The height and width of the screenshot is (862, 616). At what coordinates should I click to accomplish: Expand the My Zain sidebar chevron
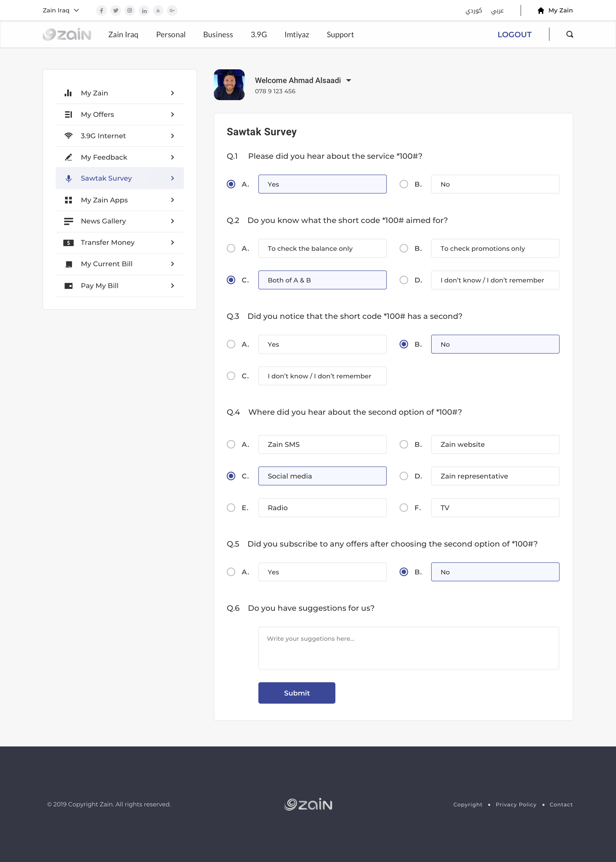click(173, 93)
